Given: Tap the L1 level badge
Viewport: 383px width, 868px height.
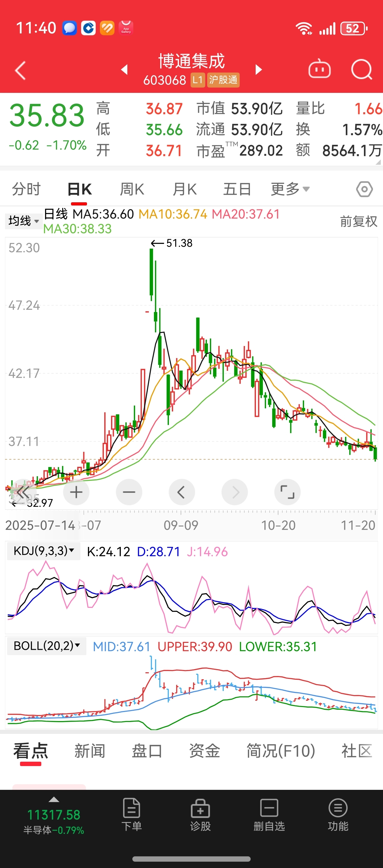Looking at the screenshot, I should click(198, 80).
